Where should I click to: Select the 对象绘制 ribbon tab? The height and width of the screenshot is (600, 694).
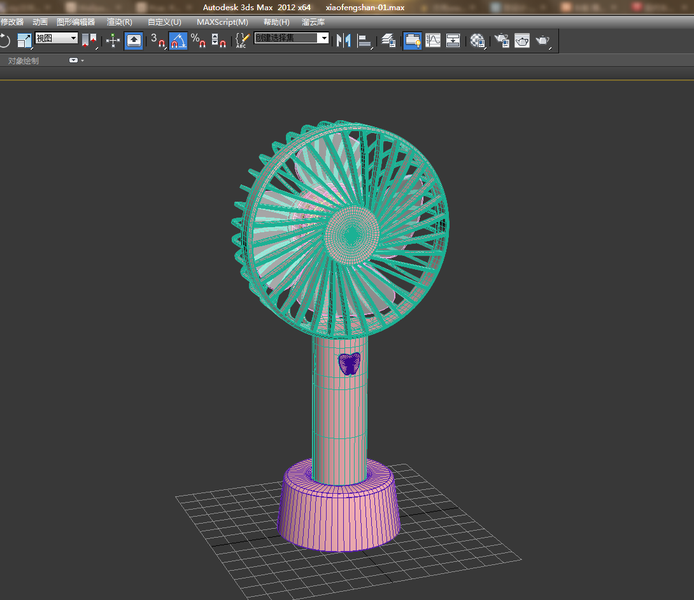23,61
